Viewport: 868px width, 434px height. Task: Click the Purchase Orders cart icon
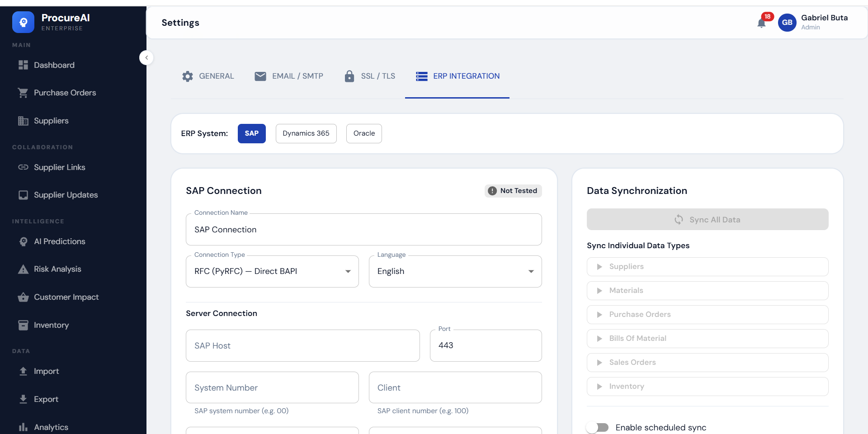pos(23,92)
